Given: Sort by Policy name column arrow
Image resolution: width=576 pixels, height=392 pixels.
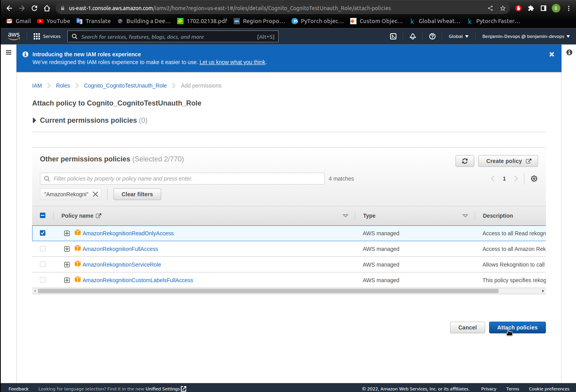Looking at the screenshot, I should [346, 216].
